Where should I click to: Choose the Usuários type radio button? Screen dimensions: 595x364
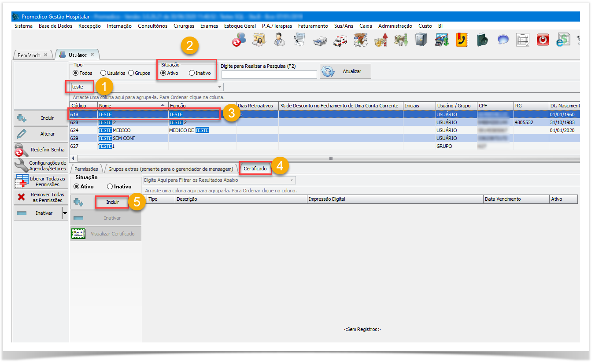click(103, 73)
